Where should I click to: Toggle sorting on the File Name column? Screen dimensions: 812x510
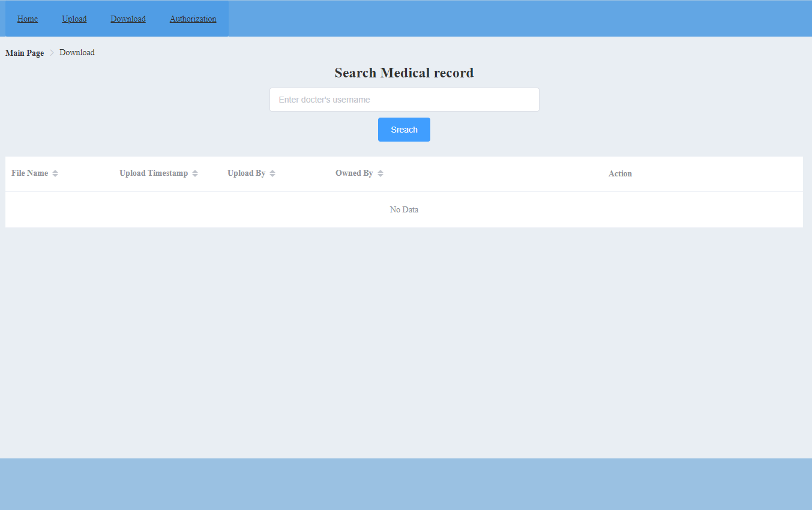pos(55,173)
